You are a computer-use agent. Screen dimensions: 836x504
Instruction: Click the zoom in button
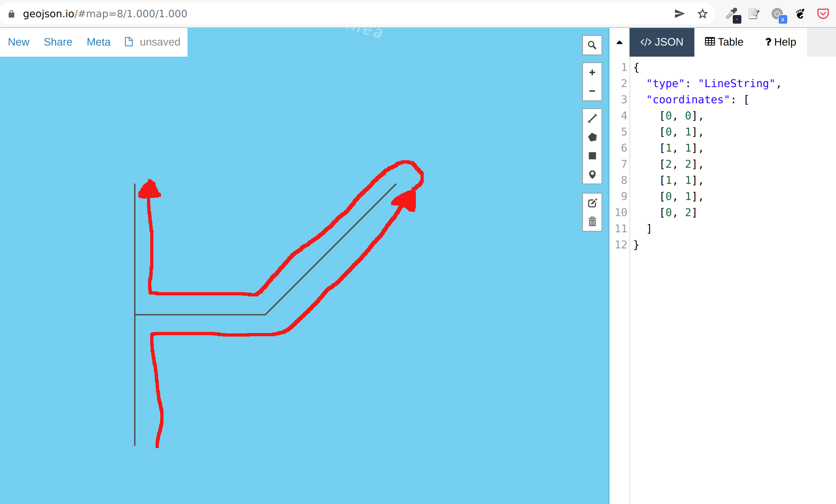(x=592, y=72)
